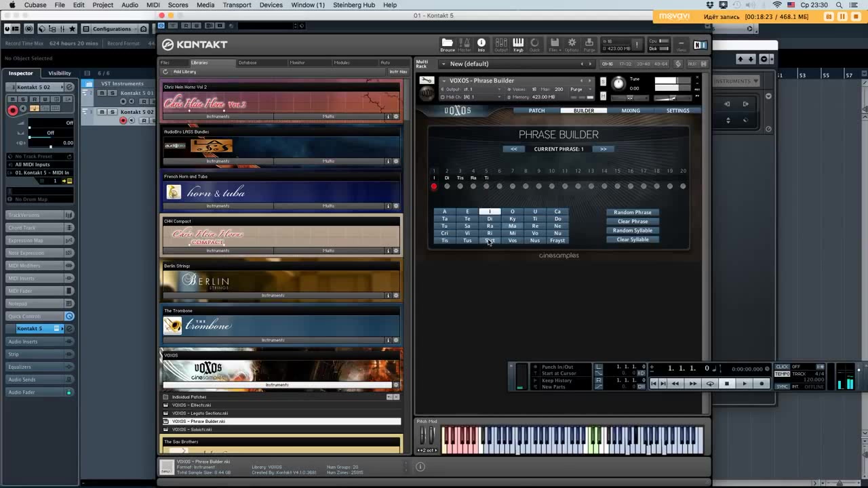Click the Random Phrase button
Image resolution: width=868 pixels, height=488 pixels.
coord(632,212)
